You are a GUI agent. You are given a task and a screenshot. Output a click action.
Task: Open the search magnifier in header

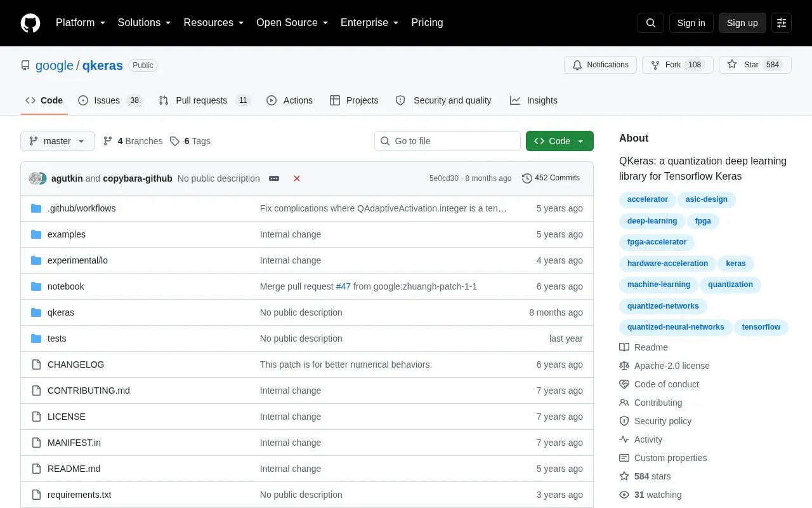tap(651, 23)
